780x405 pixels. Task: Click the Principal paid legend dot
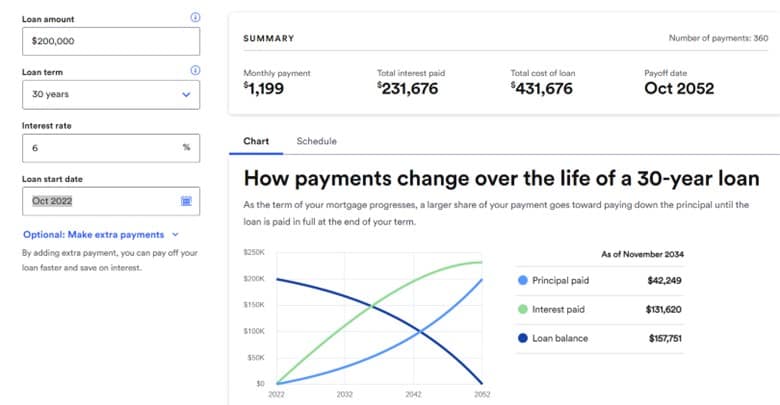(523, 281)
